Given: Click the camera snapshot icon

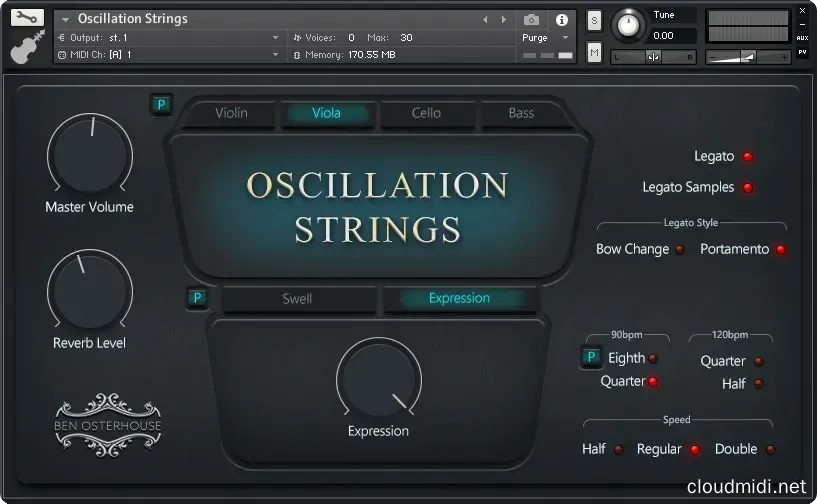Looking at the screenshot, I should coord(532,19).
